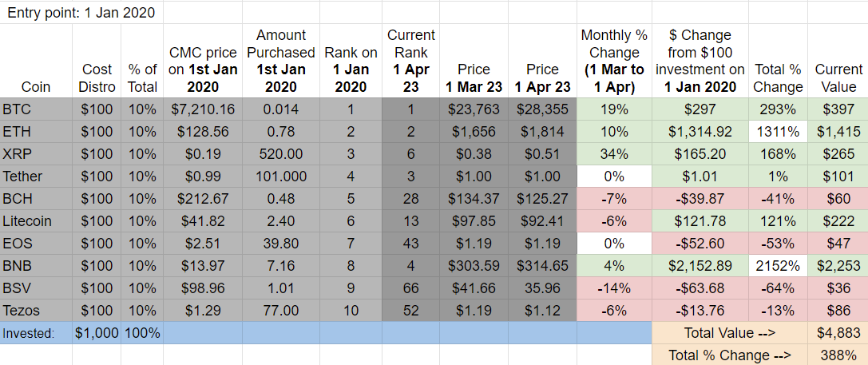The height and width of the screenshot is (365, 868).
Task: Select ETH's 1311% total change cell
Action: pos(778,131)
